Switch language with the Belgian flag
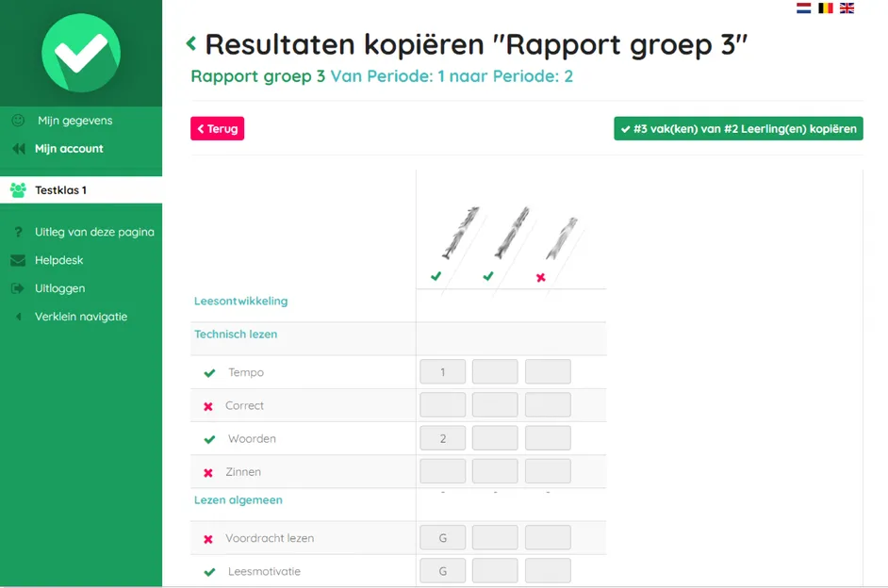 tap(825, 8)
